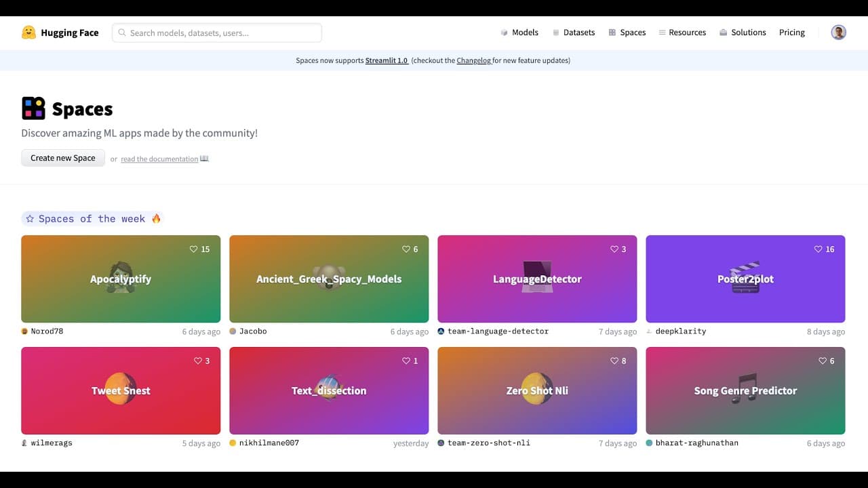This screenshot has width=868, height=488.
Task: Open the Text_dissection space card
Action: point(329,391)
